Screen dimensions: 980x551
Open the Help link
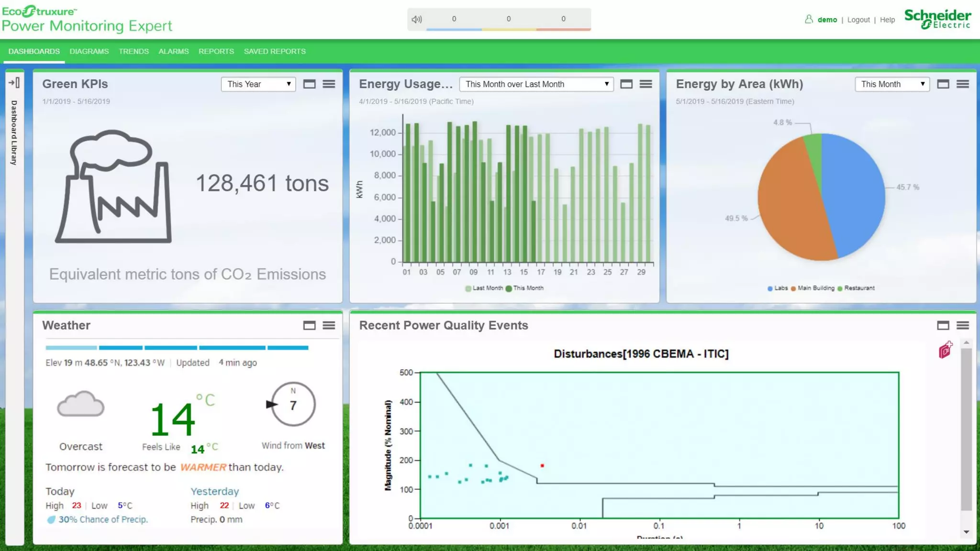pos(887,20)
